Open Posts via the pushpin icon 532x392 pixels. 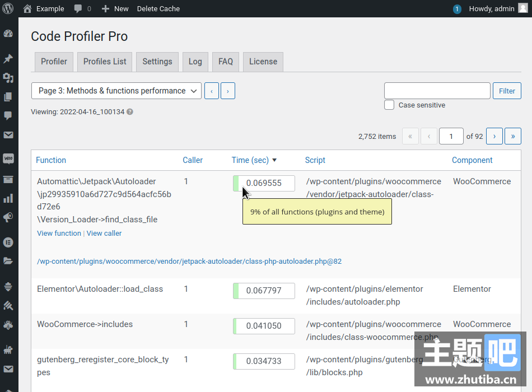tap(8, 58)
